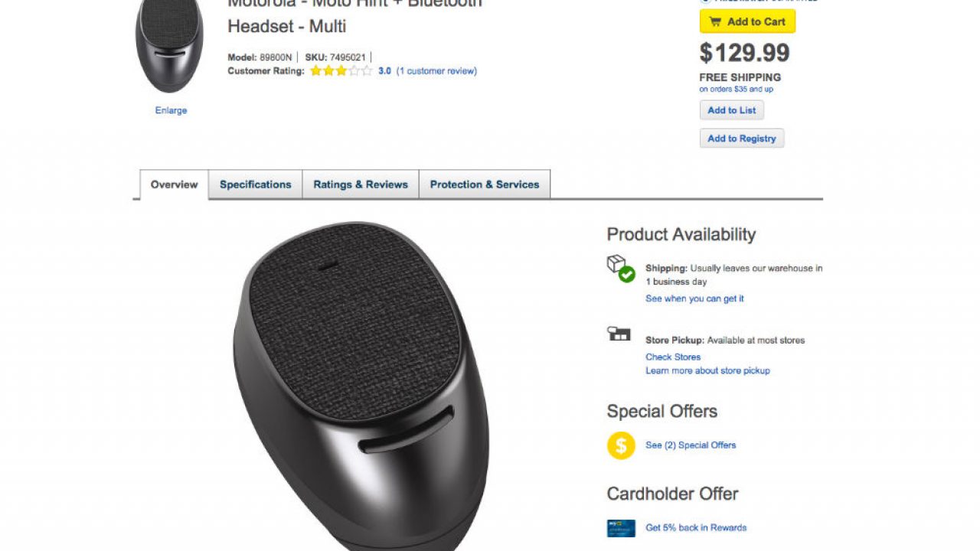
Task: Click the shipping box icon with green checkmark
Action: [x=620, y=269]
